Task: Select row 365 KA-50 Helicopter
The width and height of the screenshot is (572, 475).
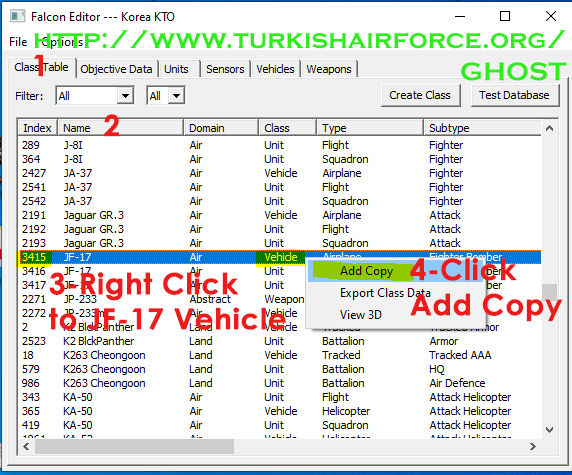Action: (280, 411)
